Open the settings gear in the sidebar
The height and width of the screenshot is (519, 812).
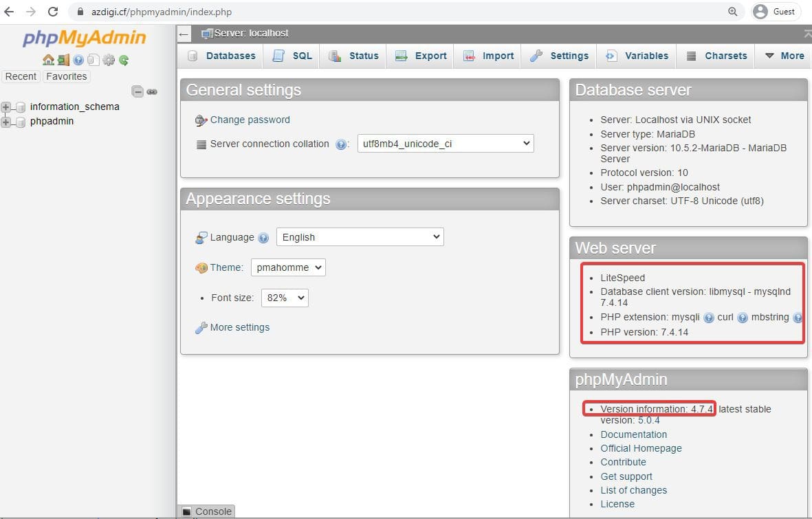109,60
